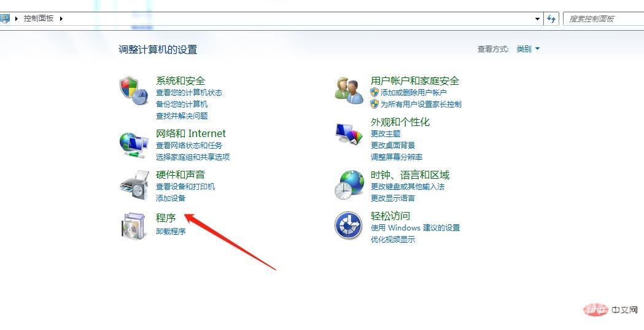Open 更改键盘或其他输入法 link
Screen dimensions: 644x330
pos(408,187)
